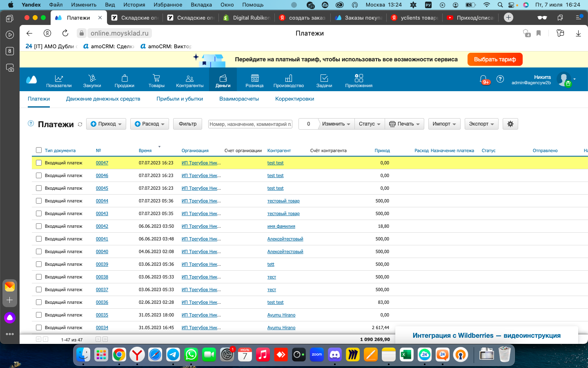Open Discord from the dock

pyautogui.click(x=335, y=355)
